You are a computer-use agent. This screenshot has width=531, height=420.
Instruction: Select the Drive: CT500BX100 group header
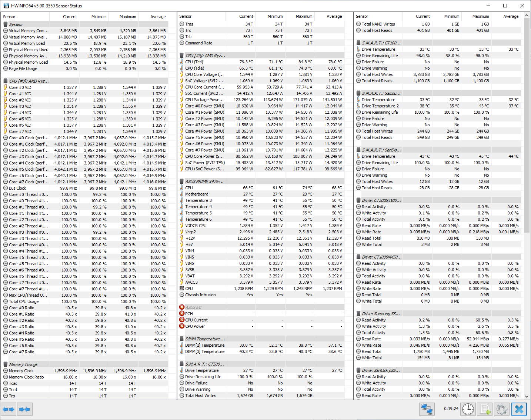(438, 200)
